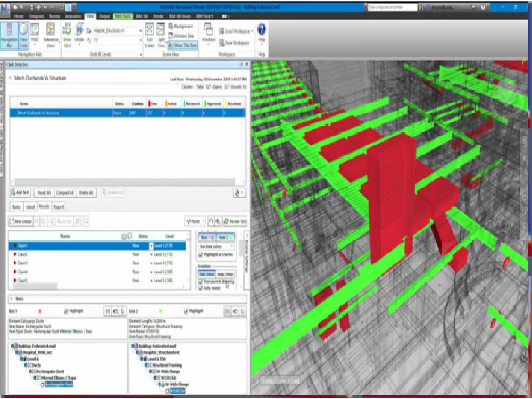Open the None grouping dropdown

[195, 221]
